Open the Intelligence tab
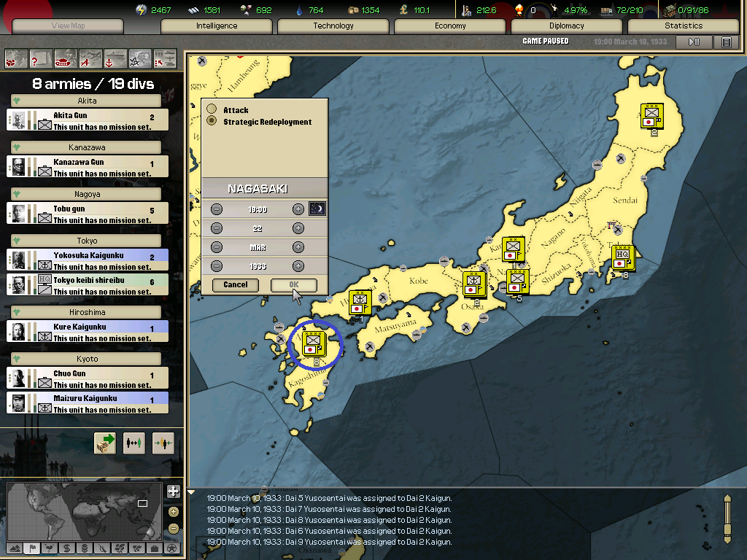Image resolution: width=747 pixels, height=560 pixels. tap(217, 26)
